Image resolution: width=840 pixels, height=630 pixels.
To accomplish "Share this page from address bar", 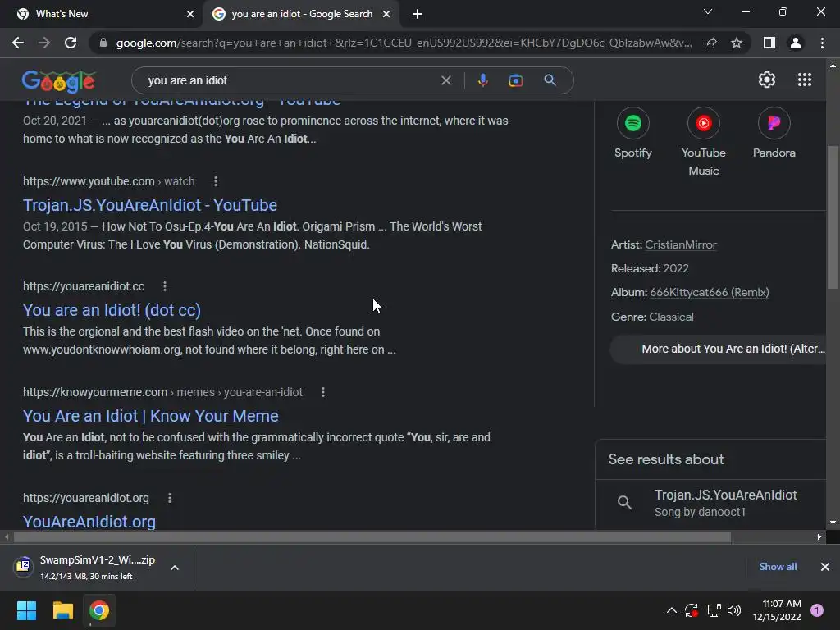I will coord(710,43).
